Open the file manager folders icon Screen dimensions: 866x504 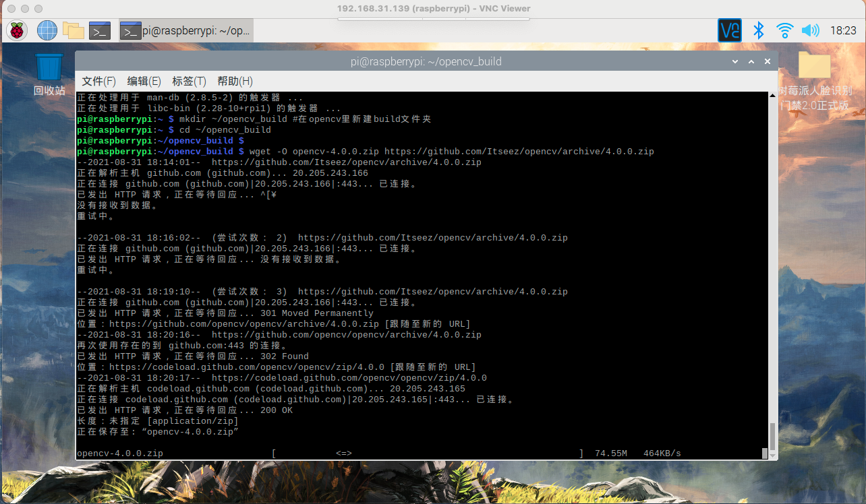click(x=74, y=30)
